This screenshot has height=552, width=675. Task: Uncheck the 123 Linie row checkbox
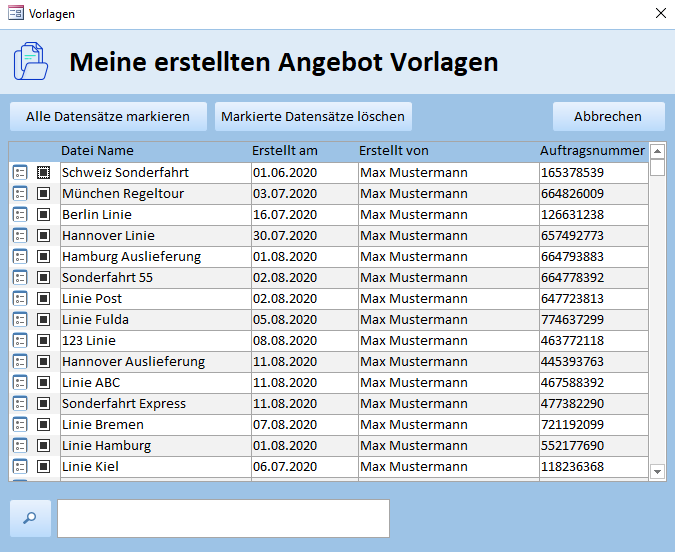click(43, 341)
